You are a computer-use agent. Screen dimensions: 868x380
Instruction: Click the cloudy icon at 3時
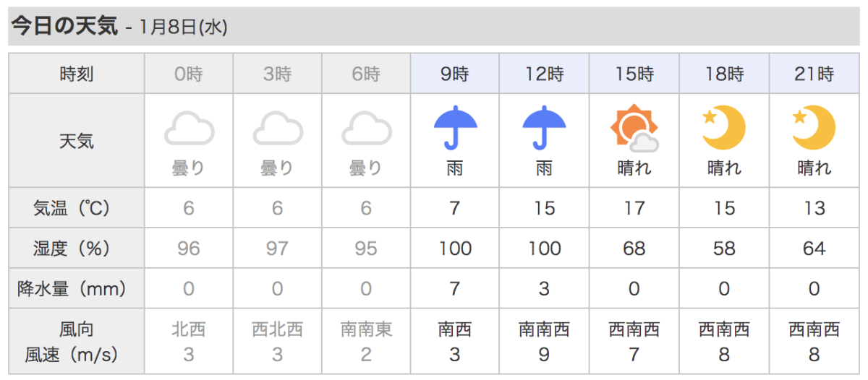click(x=277, y=128)
